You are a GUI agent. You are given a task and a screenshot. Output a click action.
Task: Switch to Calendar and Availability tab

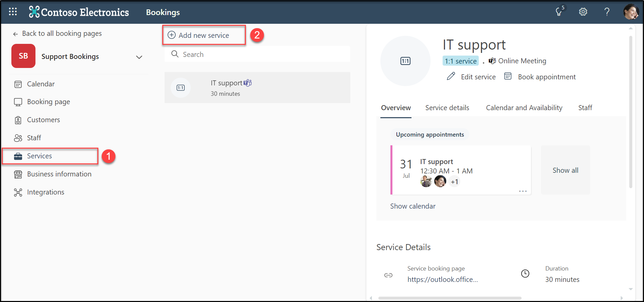click(524, 108)
